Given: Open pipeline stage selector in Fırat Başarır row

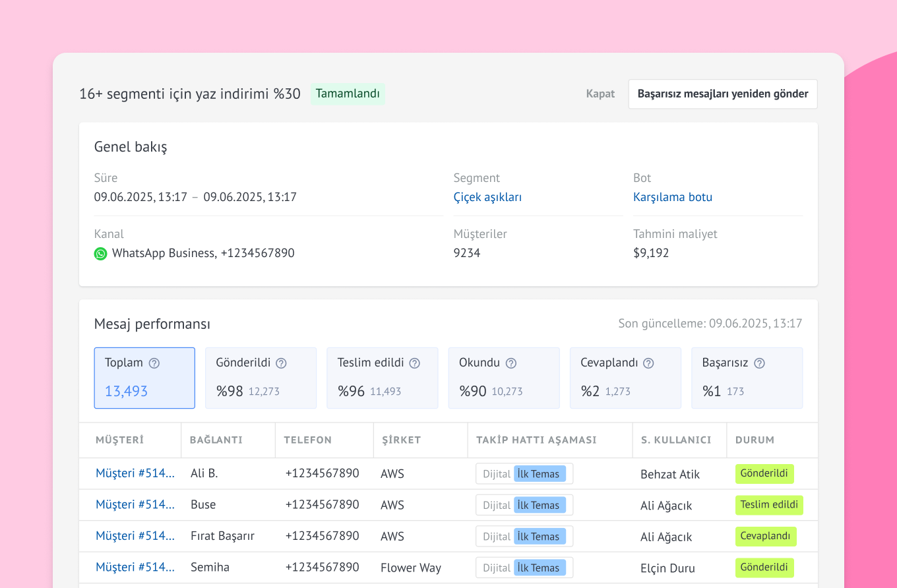Looking at the screenshot, I should click(524, 537).
